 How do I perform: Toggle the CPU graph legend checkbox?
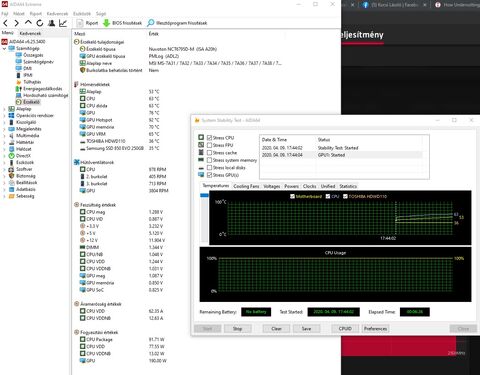[328, 196]
